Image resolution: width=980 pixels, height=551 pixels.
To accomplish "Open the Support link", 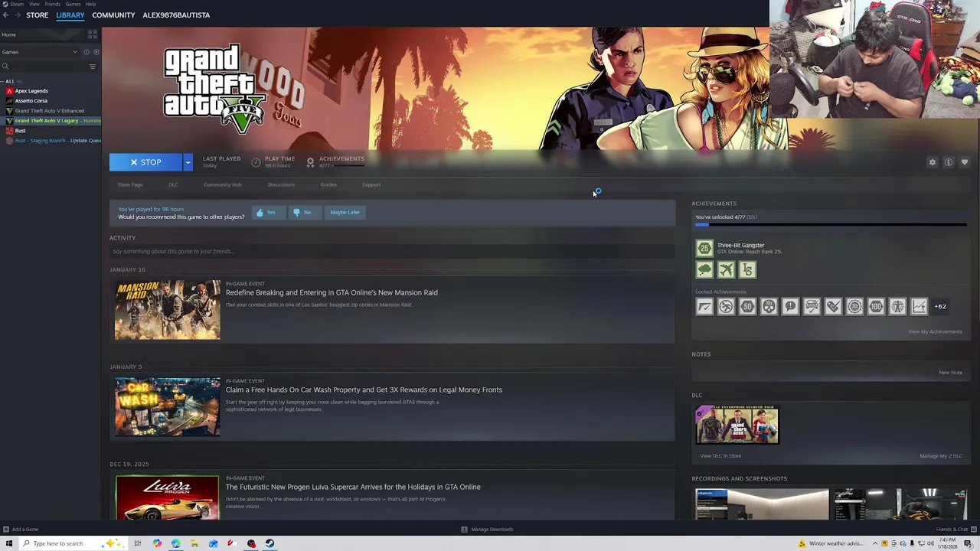I will (371, 184).
